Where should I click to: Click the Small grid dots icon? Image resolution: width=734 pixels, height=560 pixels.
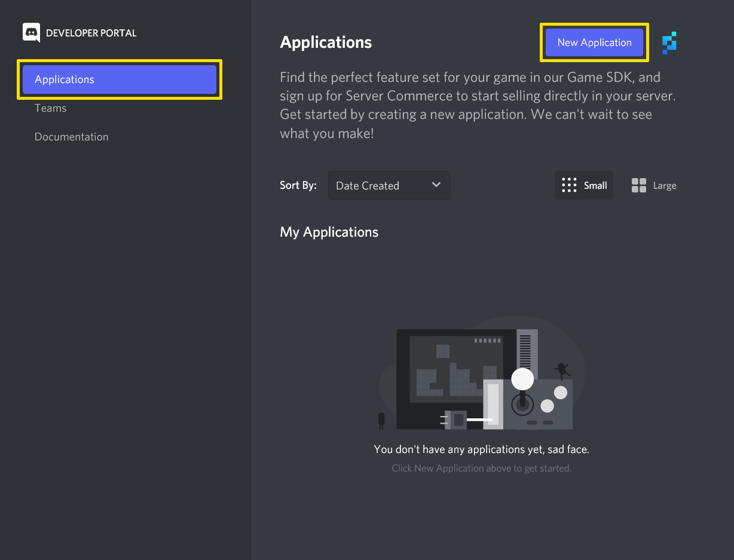point(569,185)
